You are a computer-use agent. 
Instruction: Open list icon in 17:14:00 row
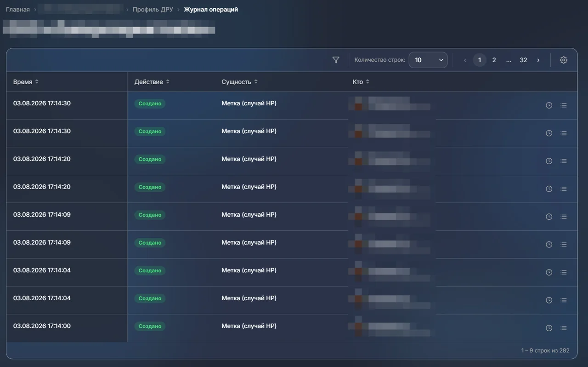[x=564, y=328]
